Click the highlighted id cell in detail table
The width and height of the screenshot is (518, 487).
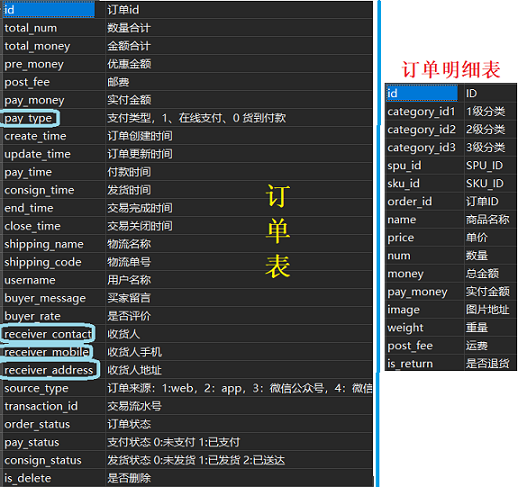click(x=422, y=93)
